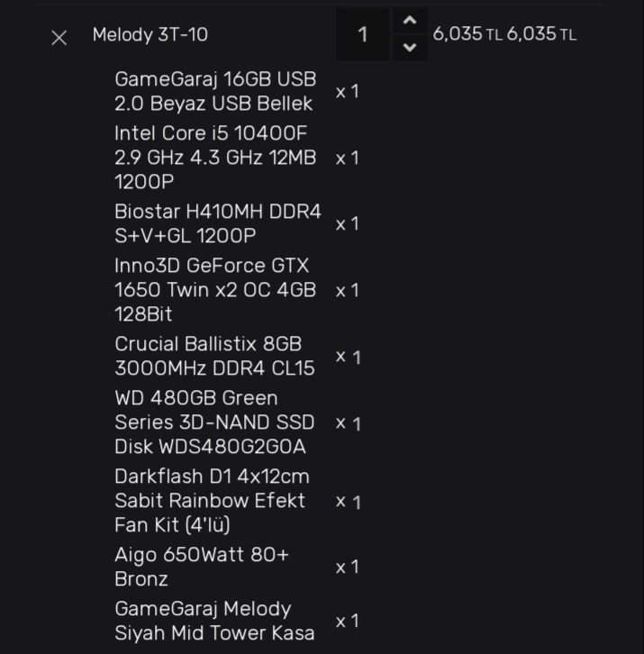Click the quantity input field
The image size is (644, 654).
coord(363,35)
